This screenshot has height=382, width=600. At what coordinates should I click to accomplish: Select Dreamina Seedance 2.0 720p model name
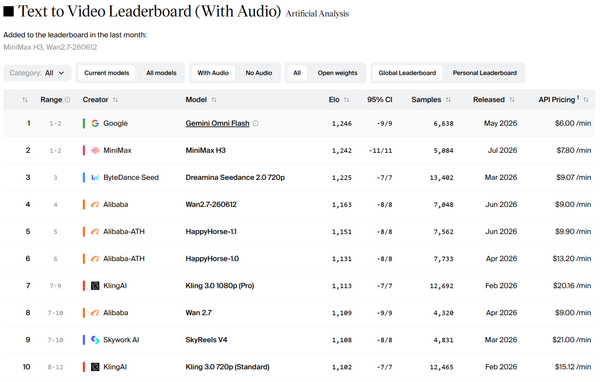pos(235,178)
